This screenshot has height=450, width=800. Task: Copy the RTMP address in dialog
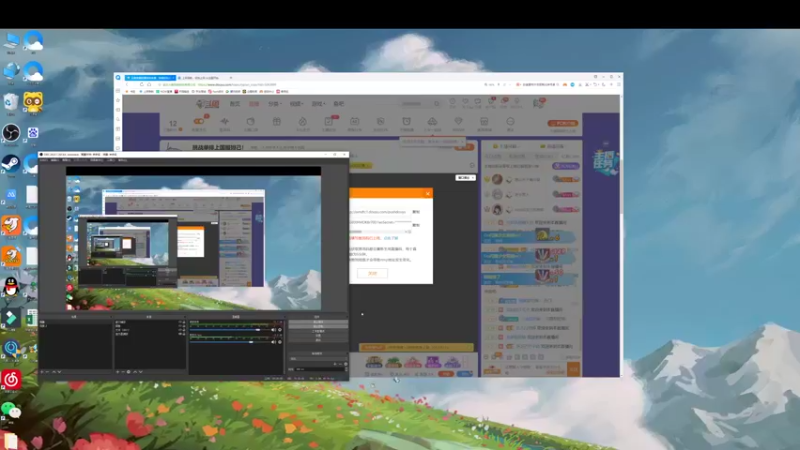[416, 212]
